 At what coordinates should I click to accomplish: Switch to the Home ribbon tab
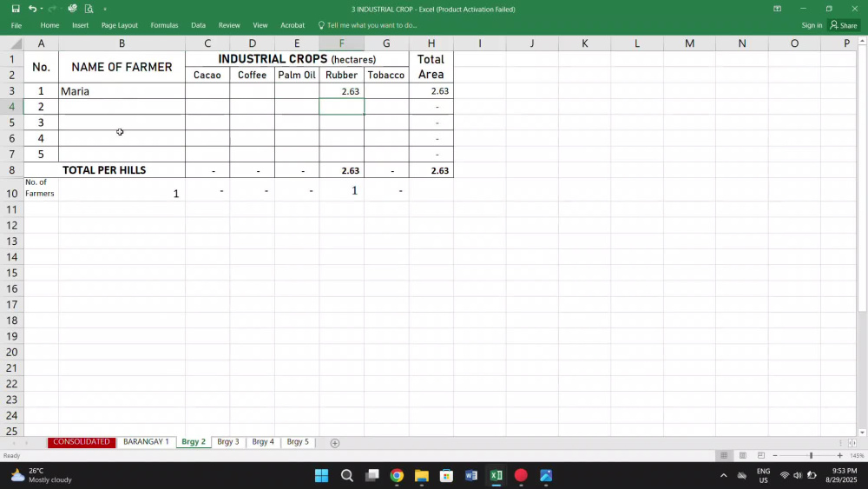pos(49,25)
